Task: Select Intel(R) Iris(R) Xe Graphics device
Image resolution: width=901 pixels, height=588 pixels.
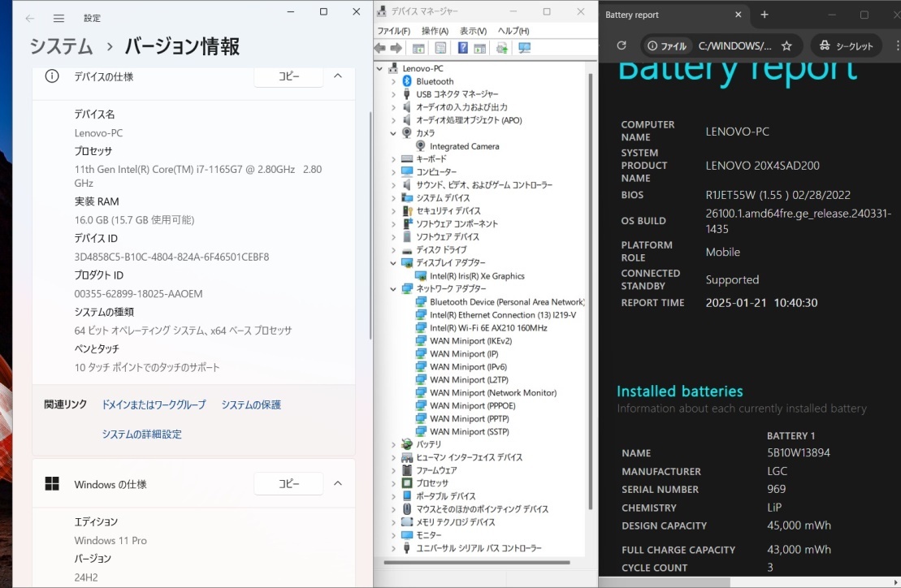Action: (477, 276)
